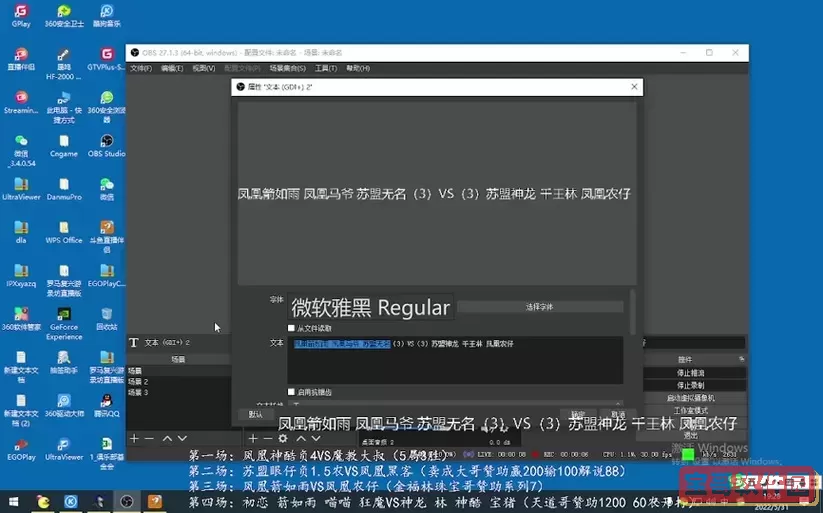This screenshot has height=513, width=823.
Task: Launch the WPS Office desktop icon
Action: (x=64, y=232)
